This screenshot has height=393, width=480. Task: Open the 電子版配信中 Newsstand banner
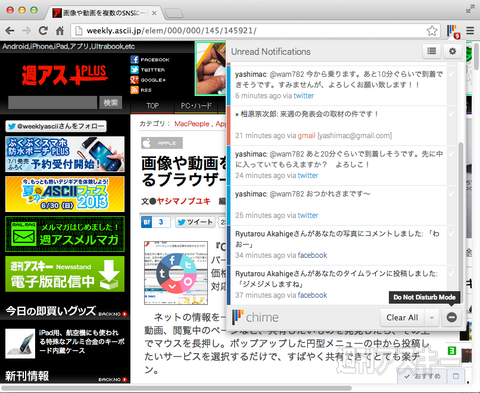pos(65,274)
